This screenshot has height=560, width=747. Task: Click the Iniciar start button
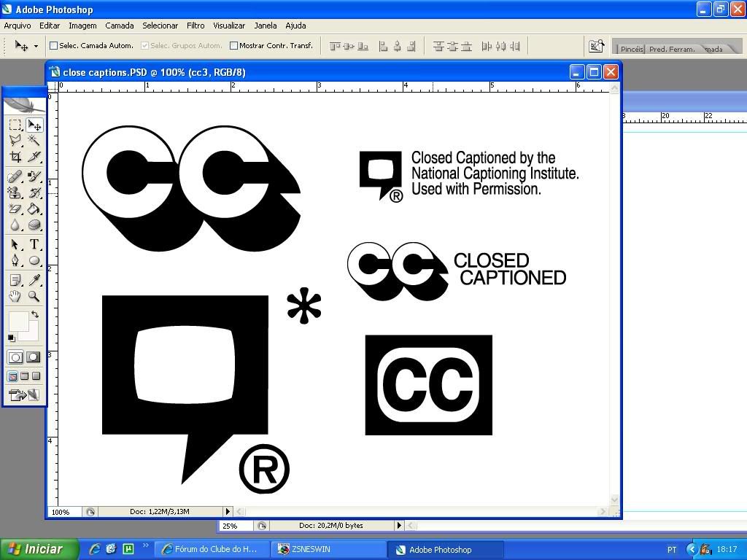pos(39,549)
